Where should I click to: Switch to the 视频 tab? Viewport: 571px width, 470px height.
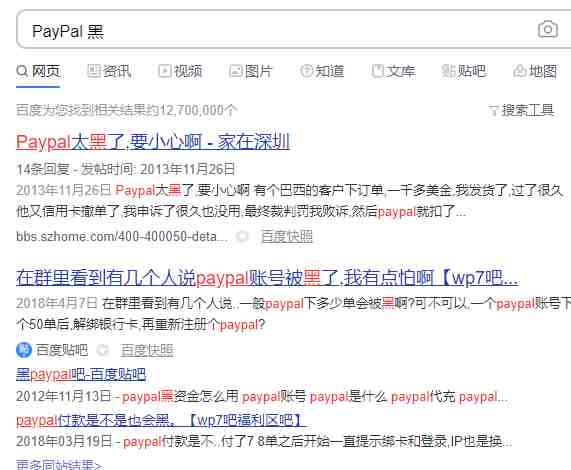pyautogui.click(x=181, y=71)
